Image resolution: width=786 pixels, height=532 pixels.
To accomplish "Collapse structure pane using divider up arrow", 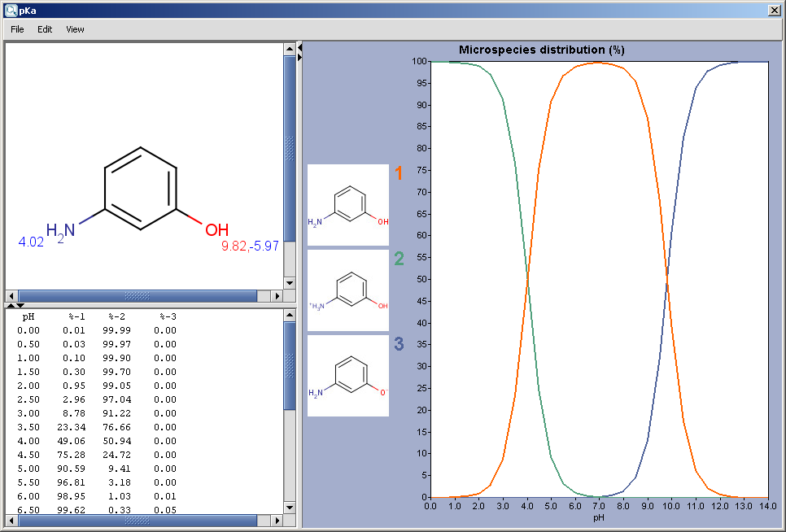I will pos(10,305).
